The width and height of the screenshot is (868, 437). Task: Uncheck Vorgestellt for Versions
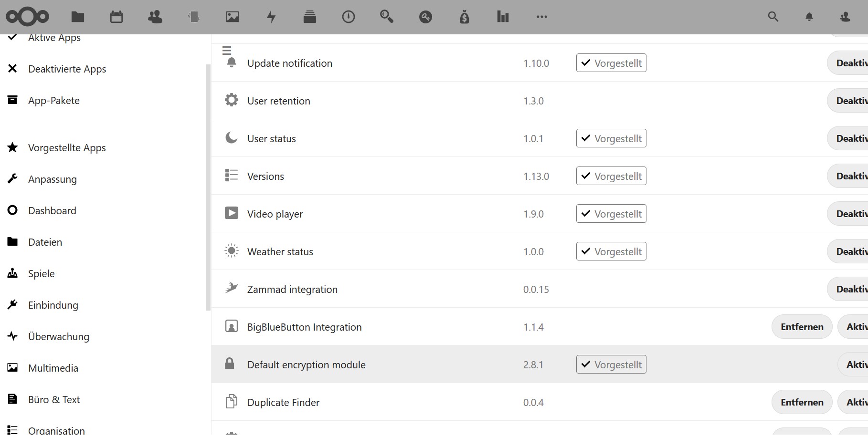coord(611,176)
